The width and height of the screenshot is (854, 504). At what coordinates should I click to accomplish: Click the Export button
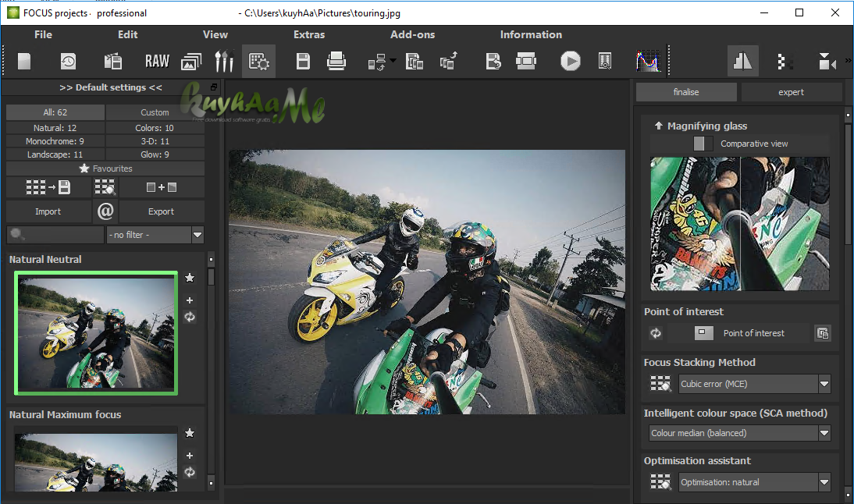coord(162,211)
